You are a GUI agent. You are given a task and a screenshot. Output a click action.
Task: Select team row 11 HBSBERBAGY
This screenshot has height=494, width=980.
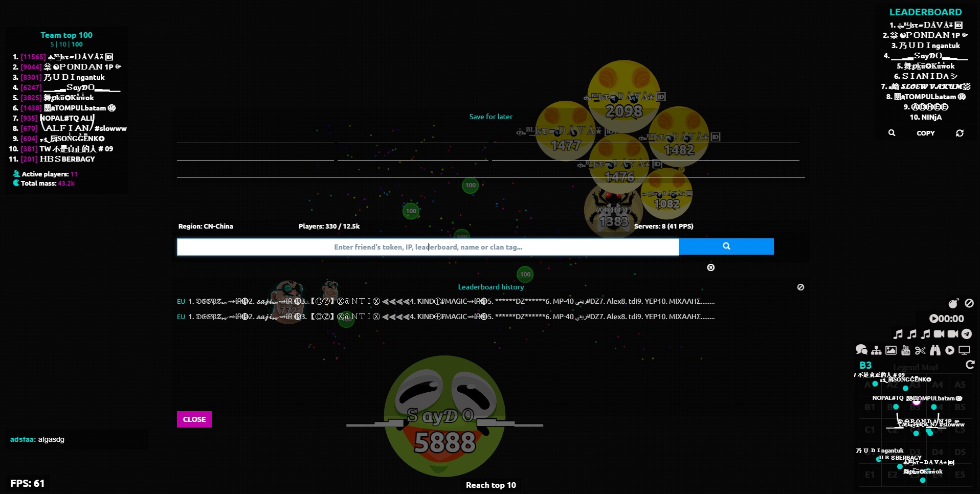[52, 159]
